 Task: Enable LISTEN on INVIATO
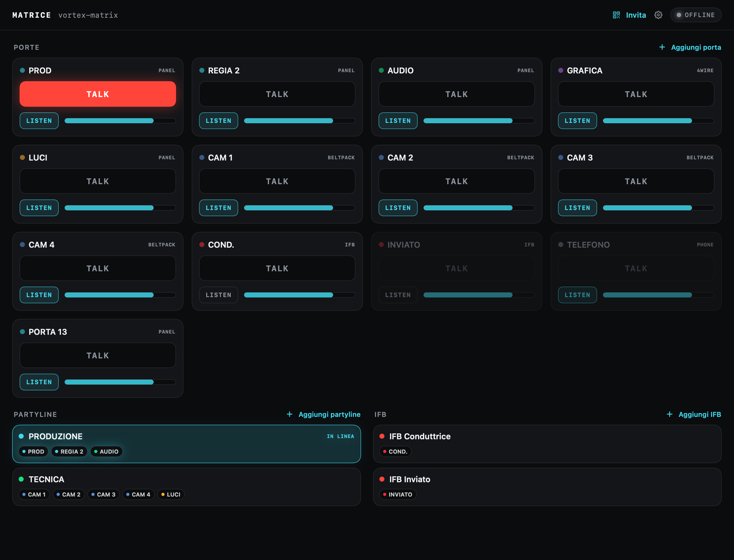click(x=398, y=295)
